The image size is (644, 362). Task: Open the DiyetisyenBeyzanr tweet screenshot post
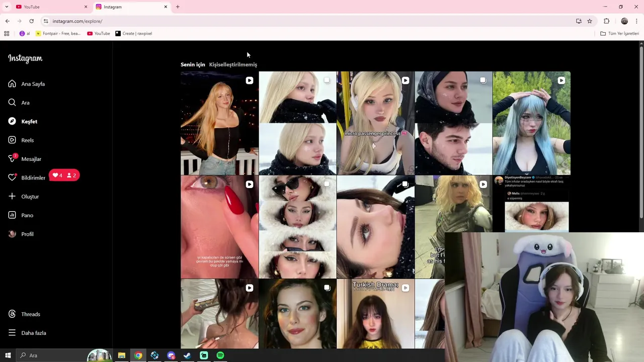click(x=531, y=204)
